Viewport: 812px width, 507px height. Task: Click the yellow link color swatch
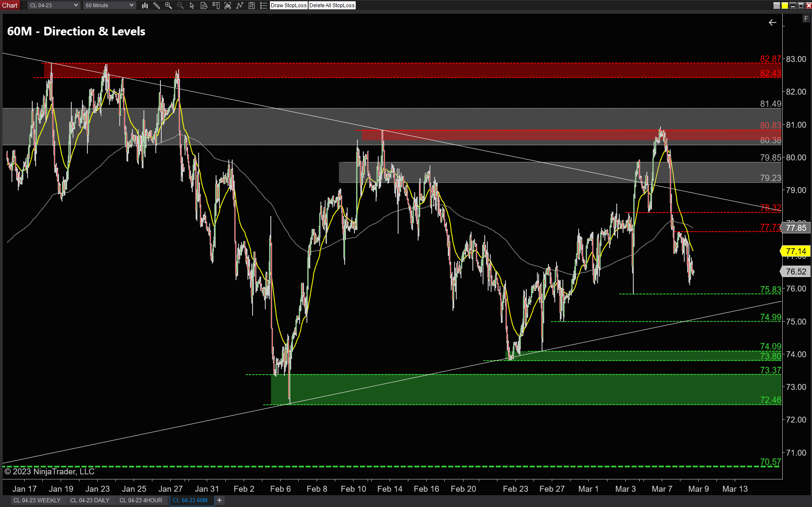pos(785,6)
